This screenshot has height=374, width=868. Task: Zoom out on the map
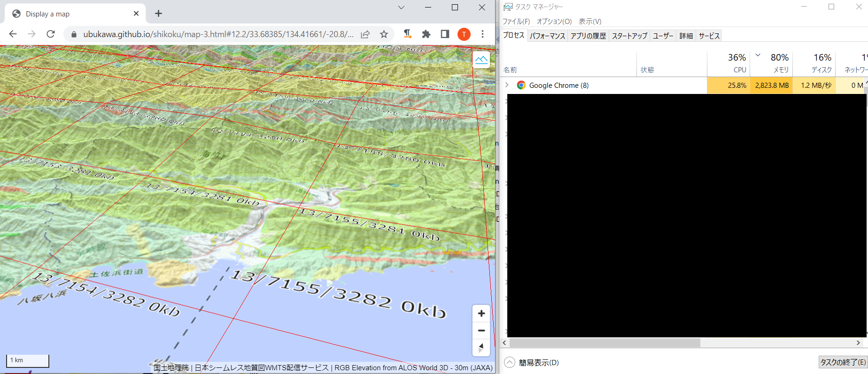(x=481, y=331)
